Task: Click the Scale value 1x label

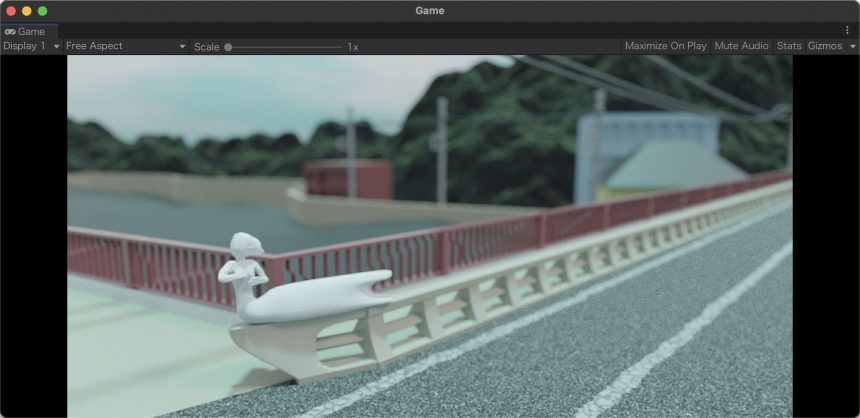Action: coord(353,47)
